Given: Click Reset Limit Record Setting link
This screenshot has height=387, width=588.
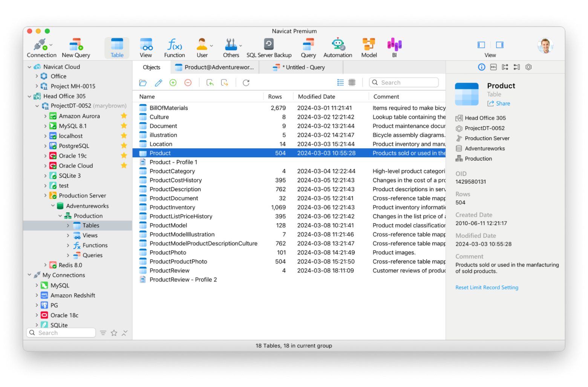Looking at the screenshot, I should tap(487, 288).
